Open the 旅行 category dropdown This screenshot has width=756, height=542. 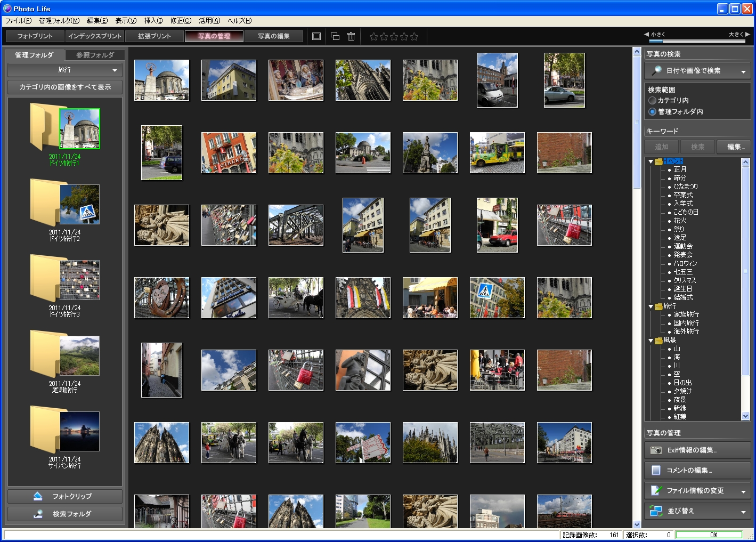click(x=65, y=70)
